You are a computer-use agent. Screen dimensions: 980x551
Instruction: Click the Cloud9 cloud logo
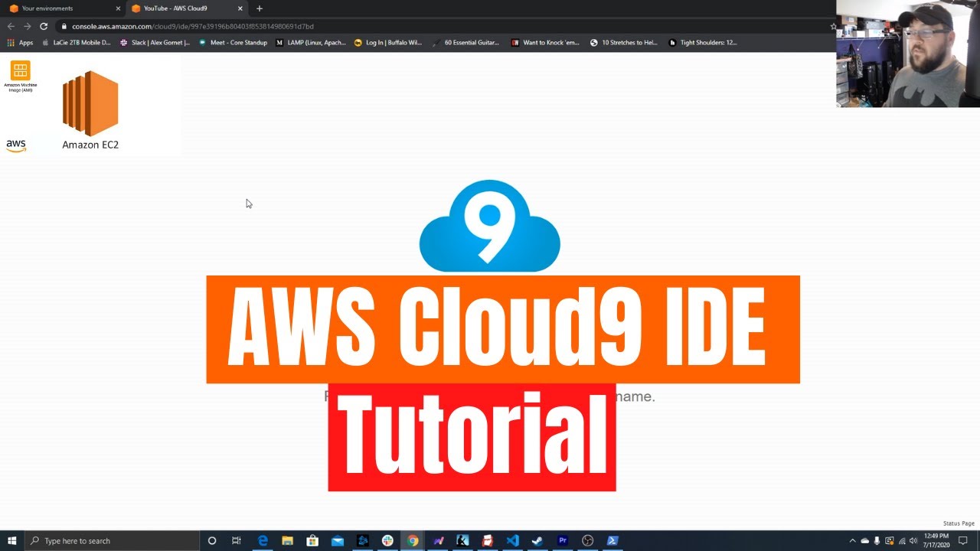click(x=490, y=226)
